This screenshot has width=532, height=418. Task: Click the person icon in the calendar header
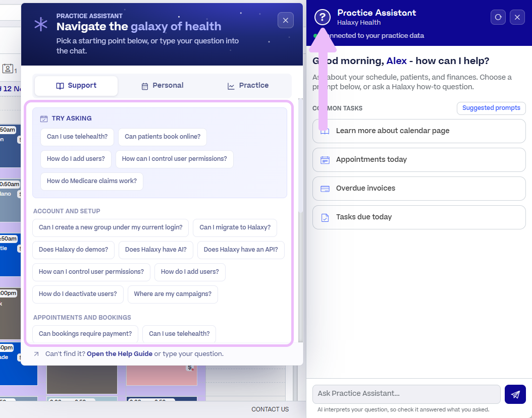(x=8, y=69)
